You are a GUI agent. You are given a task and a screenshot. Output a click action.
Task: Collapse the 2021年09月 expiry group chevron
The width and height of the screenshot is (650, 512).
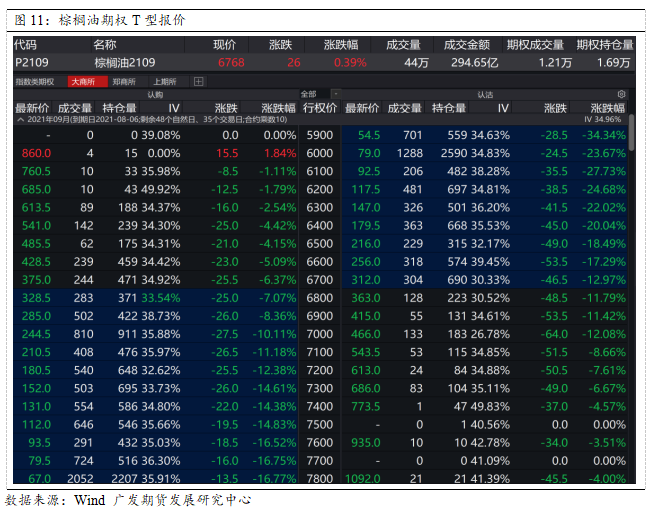20,119
